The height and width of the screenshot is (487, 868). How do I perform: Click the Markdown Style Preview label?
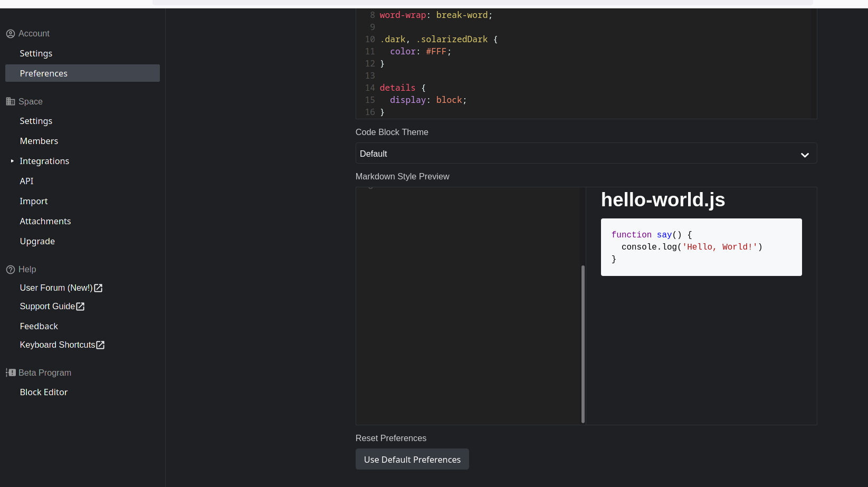tap(403, 177)
